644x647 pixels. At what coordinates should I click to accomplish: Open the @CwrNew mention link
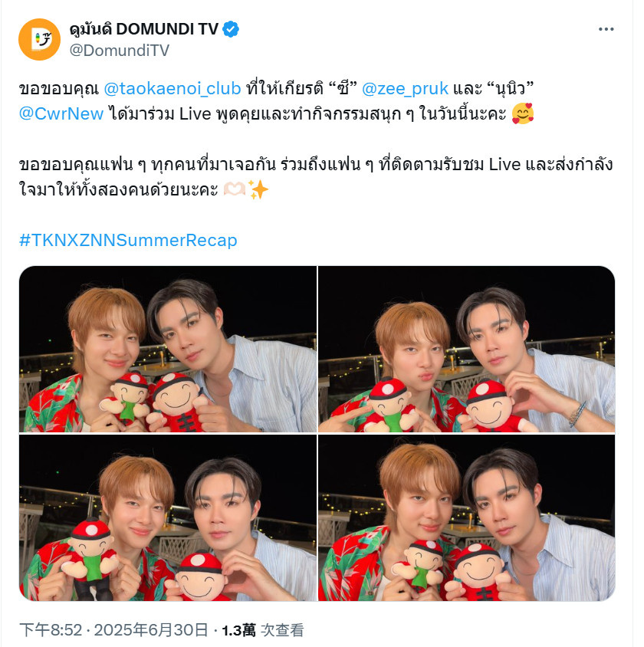click(x=61, y=113)
